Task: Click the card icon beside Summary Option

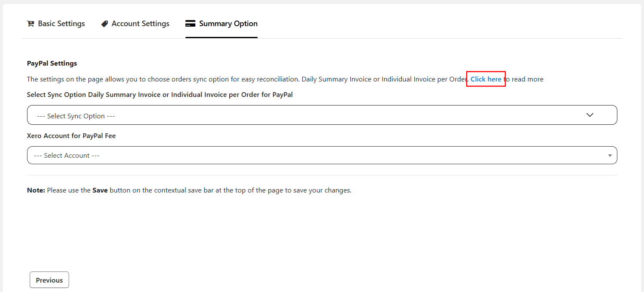Action: pos(190,24)
